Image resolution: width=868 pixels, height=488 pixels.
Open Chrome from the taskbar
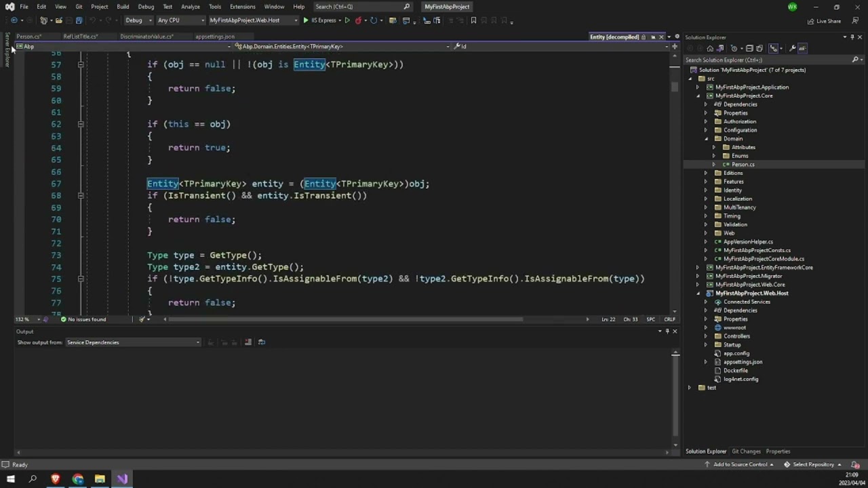point(78,479)
